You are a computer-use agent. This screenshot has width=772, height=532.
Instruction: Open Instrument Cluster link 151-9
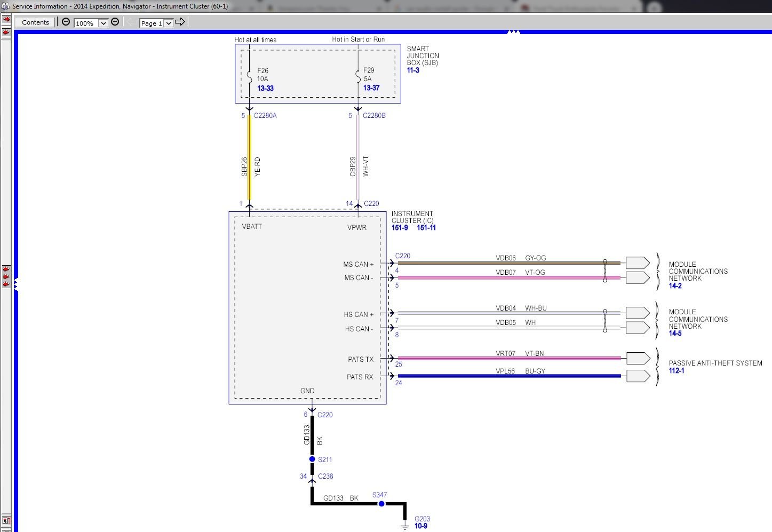(400, 228)
